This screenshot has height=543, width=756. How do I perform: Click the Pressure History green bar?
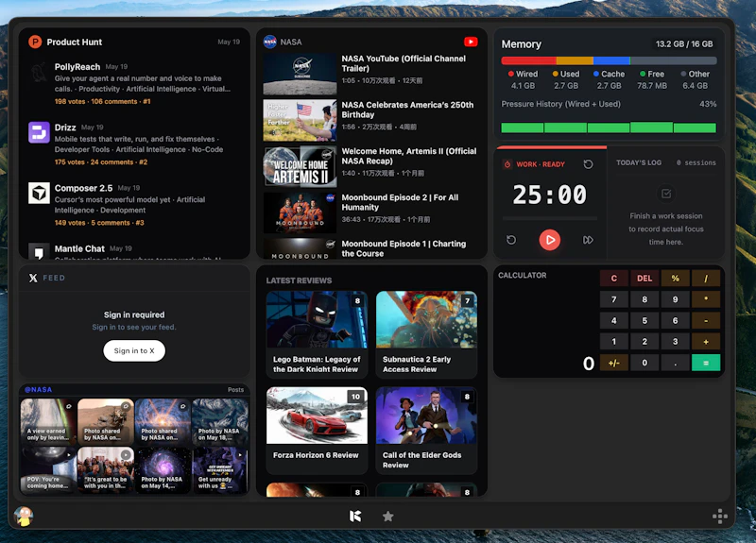609,127
